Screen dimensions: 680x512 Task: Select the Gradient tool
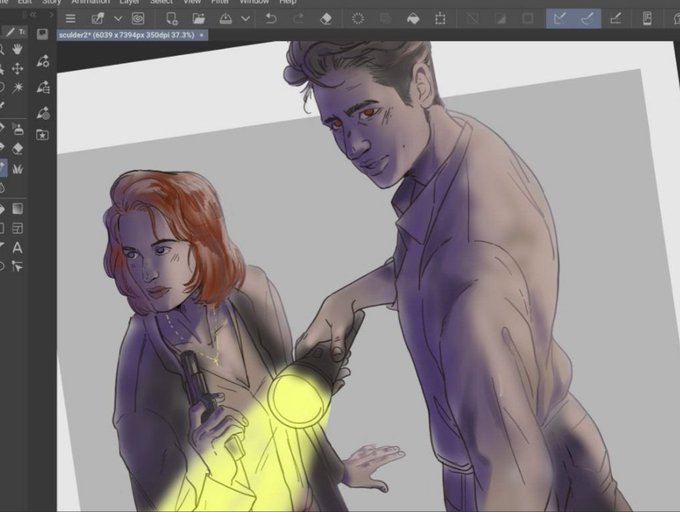(17, 209)
